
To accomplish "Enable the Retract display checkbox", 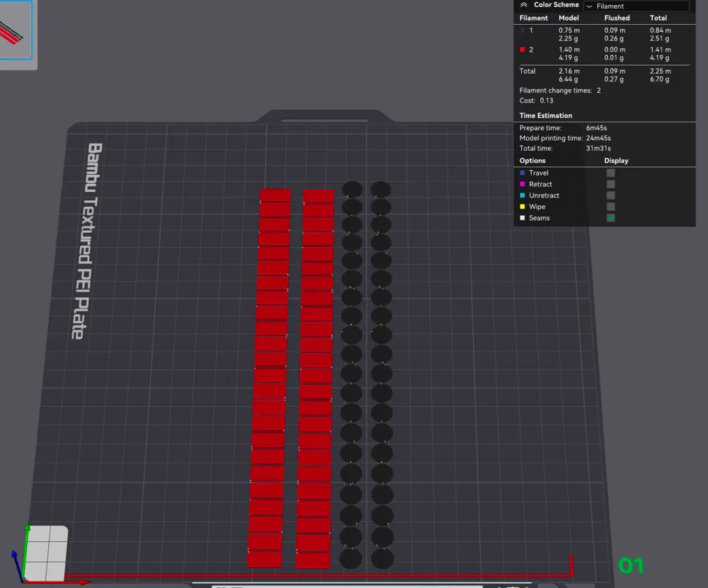I will [x=610, y=184].
